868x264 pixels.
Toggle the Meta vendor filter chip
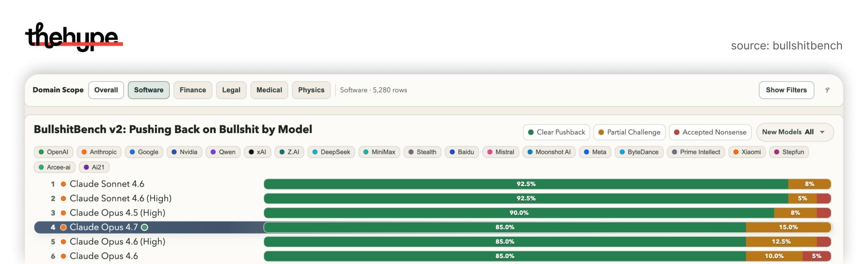pyautogui.click(x=595, y=152)
